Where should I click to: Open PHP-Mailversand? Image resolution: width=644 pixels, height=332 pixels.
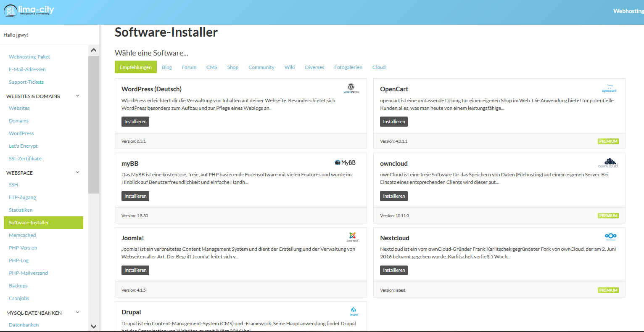point(28,273)
